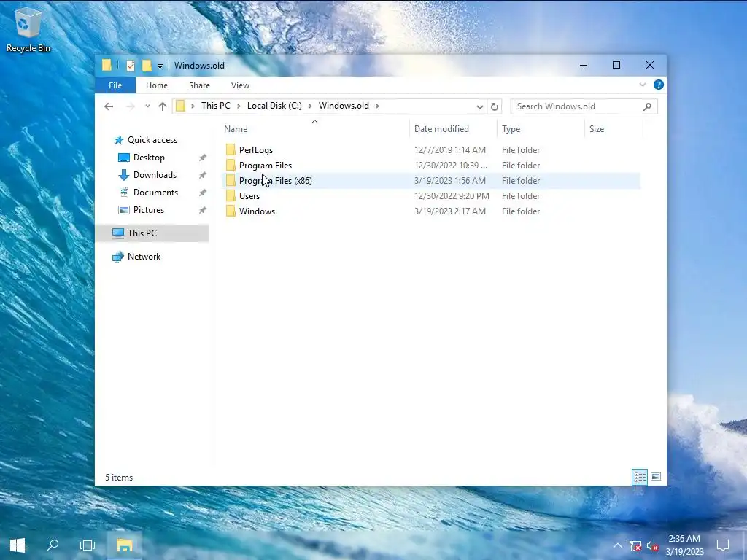The image size is (747, 560).
Task: Open taskbar Search magnifier
Action: coord(53,545)
